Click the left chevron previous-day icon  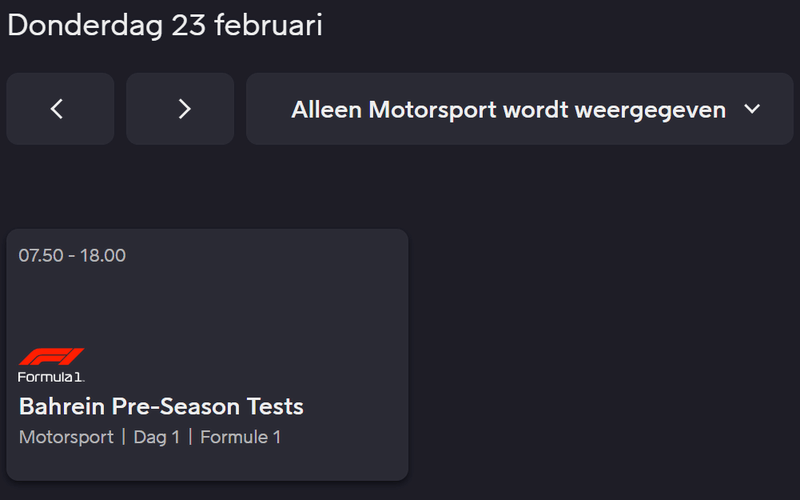point(57,109)
